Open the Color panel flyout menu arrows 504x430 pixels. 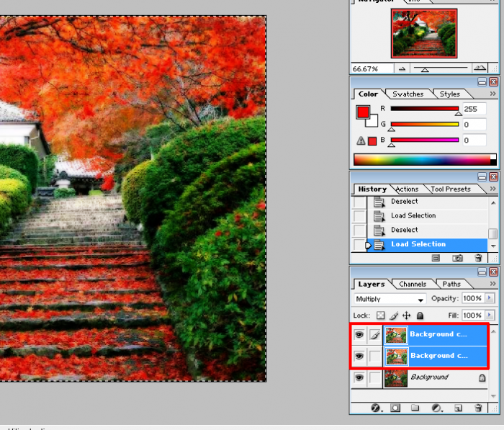[x=492, y=94]
